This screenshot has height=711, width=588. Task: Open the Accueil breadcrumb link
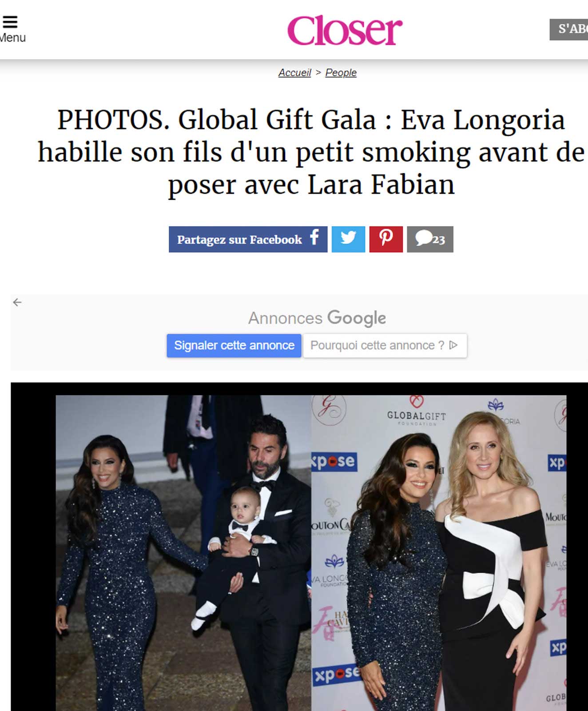pyautogui.click(x=294, y=72)
